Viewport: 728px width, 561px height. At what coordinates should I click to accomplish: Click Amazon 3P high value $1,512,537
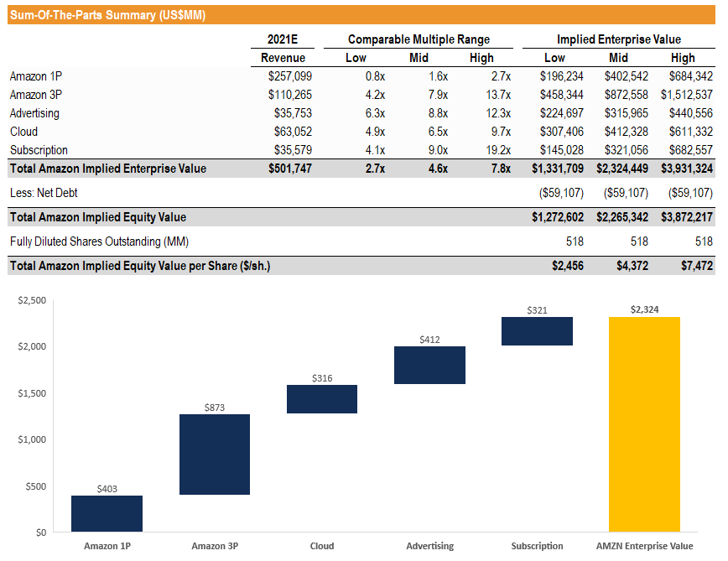pos(687,95)
